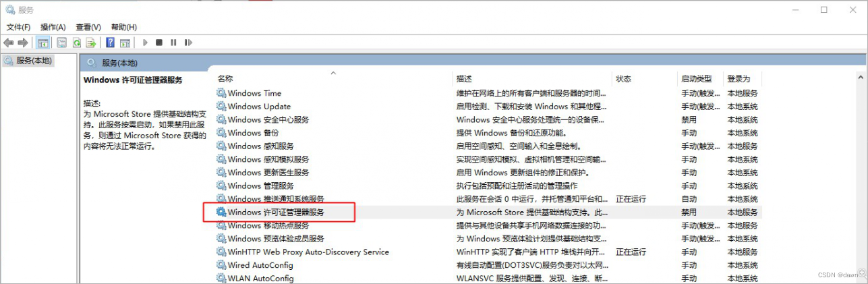
Task: Click the bold Windows 许可证管理器服务 title in left description
Action: tap(133, 80)
